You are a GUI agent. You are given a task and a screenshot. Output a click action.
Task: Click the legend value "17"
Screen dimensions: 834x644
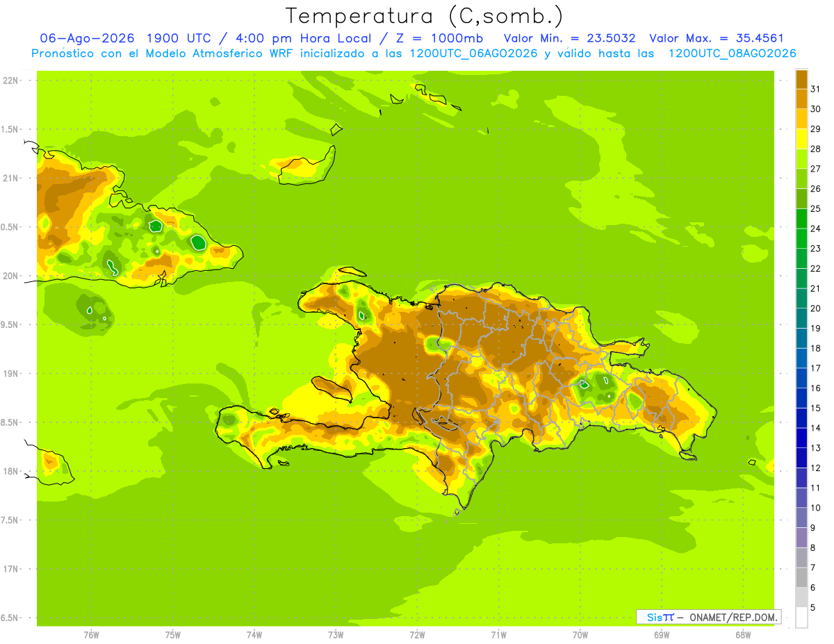tap(816, 368)
